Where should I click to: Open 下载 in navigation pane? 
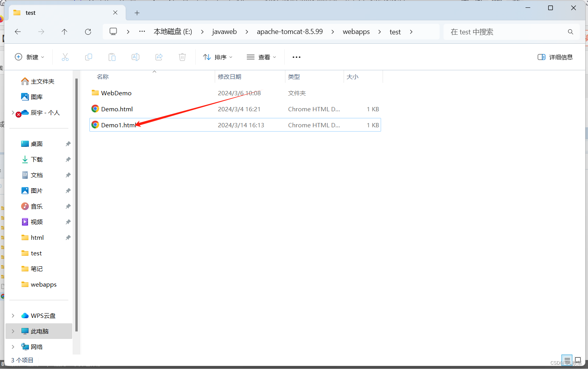coord(37,159)
